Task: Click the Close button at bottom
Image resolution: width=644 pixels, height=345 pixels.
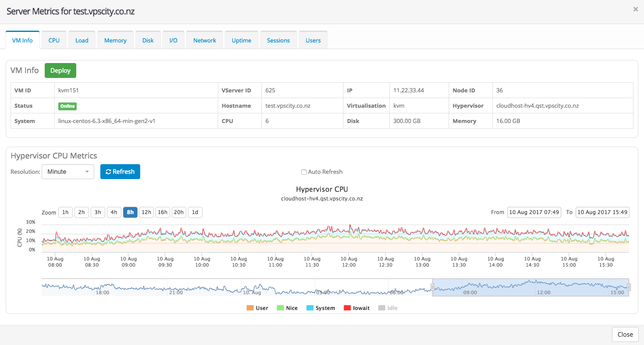Action: click(625, 334)
